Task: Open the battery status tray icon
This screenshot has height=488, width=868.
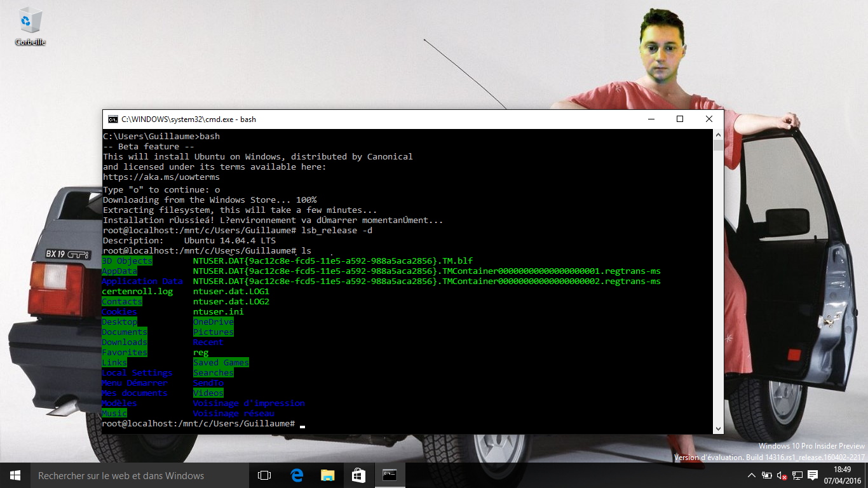Action: click(x=766, y=475)
